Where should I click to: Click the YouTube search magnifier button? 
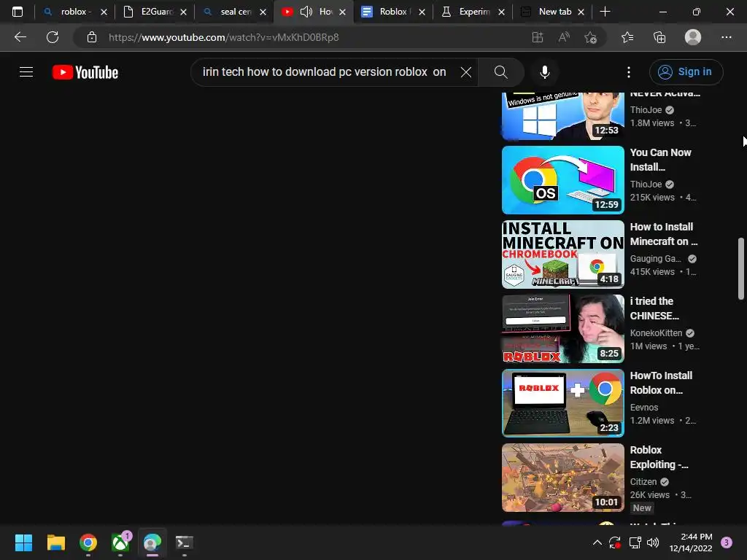tap(500, 72)
